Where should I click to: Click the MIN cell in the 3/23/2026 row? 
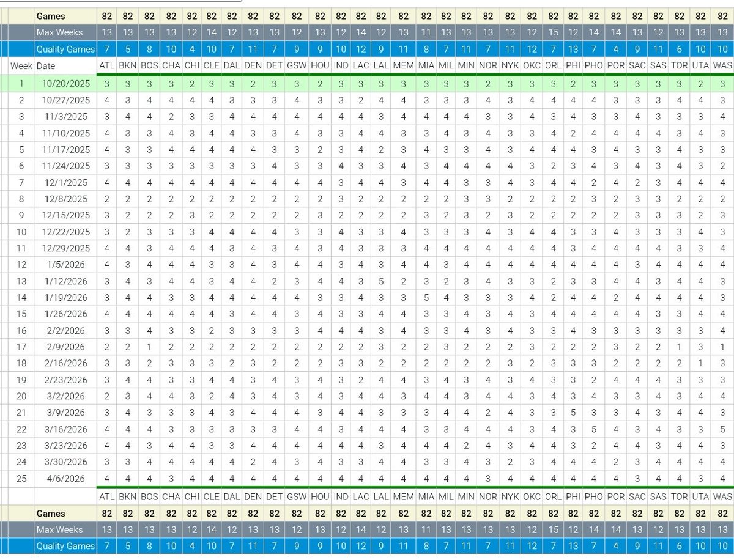(x=466, y=446)
